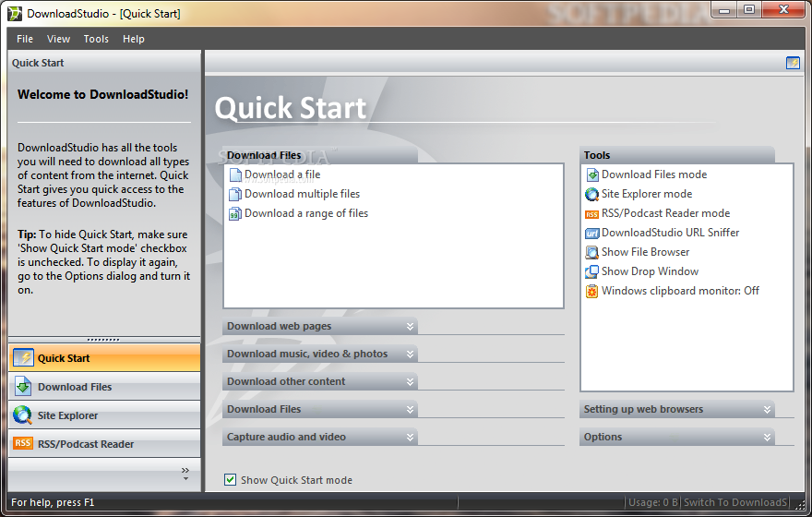The height and width of the screenshot is (517, 812).
Task: Click the Welcome to DownloadStudio! heading
Action: click(x=103, y=94)
